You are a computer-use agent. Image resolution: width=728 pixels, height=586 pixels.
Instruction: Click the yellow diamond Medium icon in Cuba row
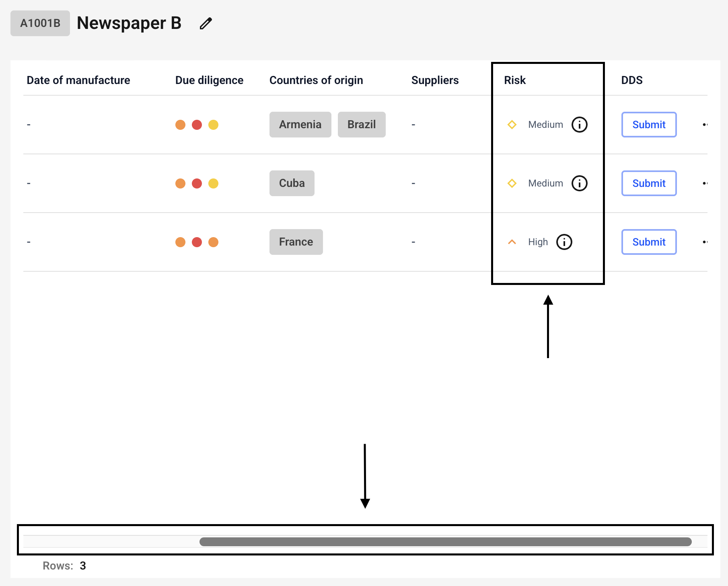click(x=512, y=183)
